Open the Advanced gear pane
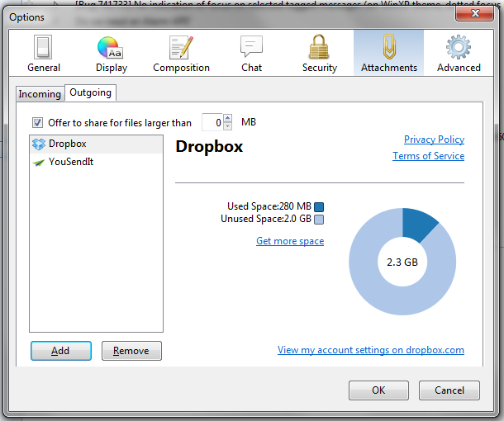This screenshot has height=421, width=504. (x=459, y=54)
